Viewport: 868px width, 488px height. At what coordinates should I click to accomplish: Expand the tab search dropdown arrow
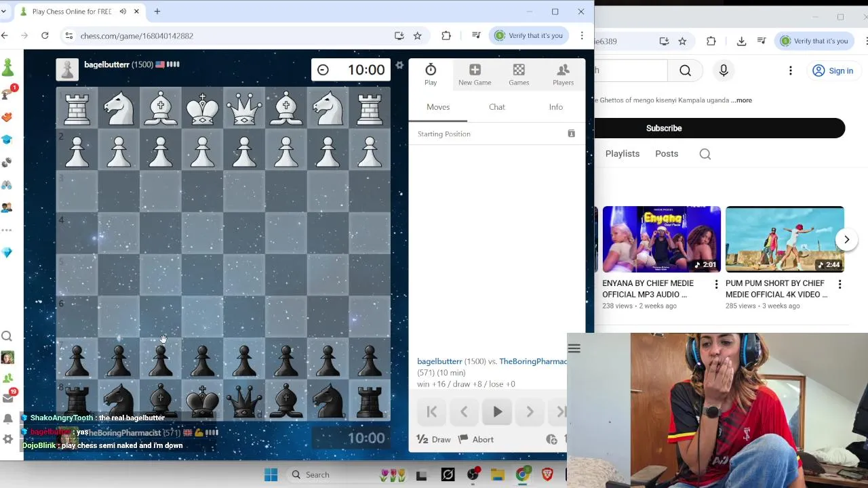pos(3,12)
